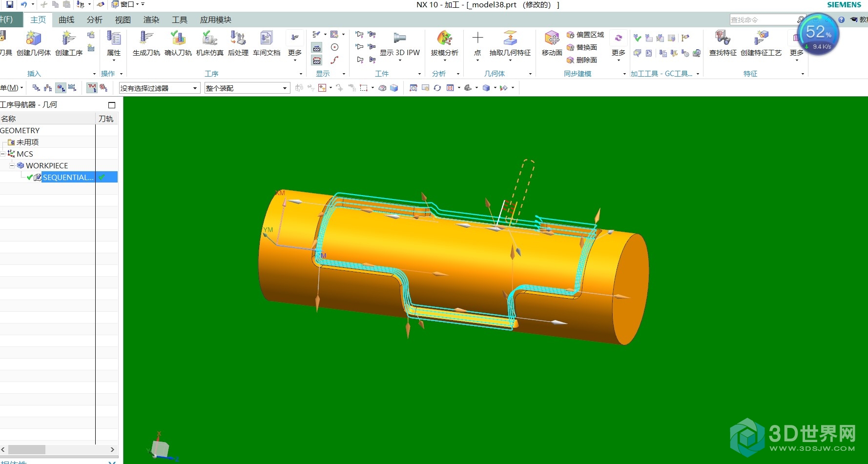Viewport: 868px width, 464px height.
Task: Click the Find Command (查找命令) search field
Action: coord(763,20)
